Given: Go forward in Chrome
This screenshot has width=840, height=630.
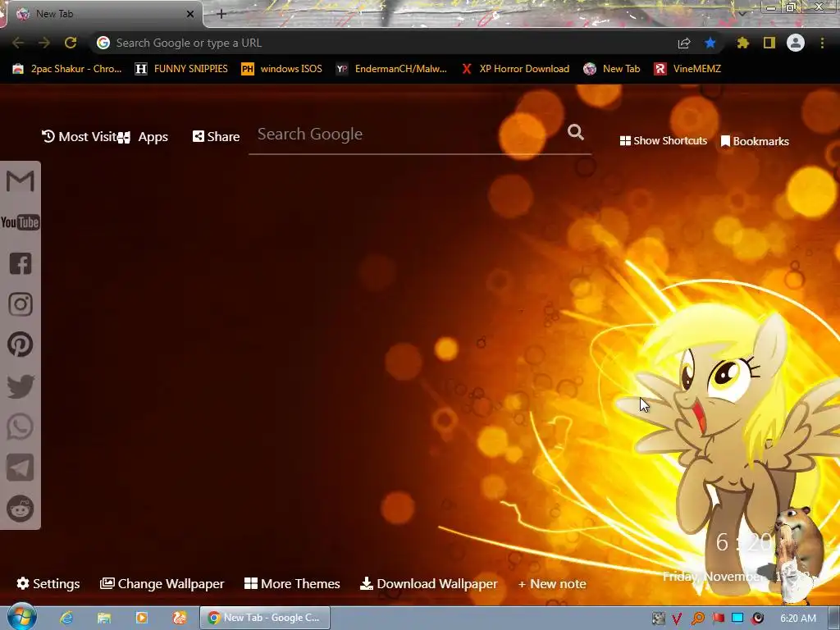Looking at the screenshot, I should tap(44, 43).
